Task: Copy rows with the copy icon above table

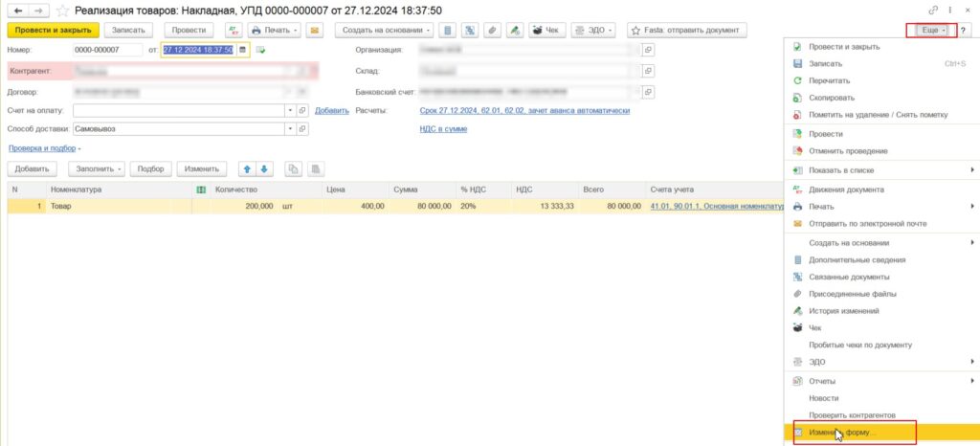Action: click(293, 168)
